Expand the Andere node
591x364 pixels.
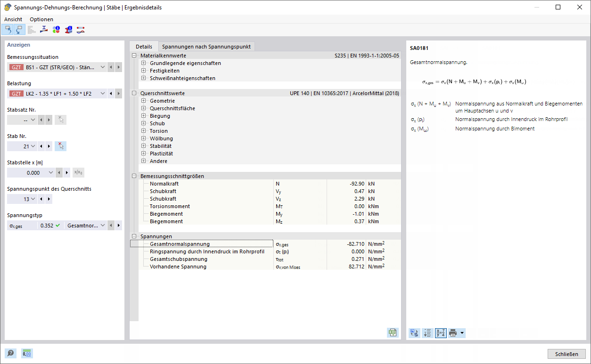[x=143, y=161]
